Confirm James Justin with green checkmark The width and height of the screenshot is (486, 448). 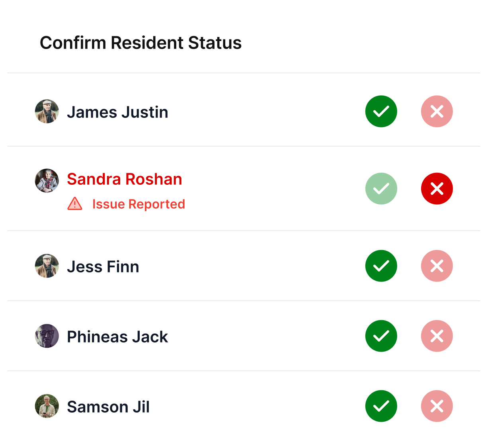[x=381, y=112]
